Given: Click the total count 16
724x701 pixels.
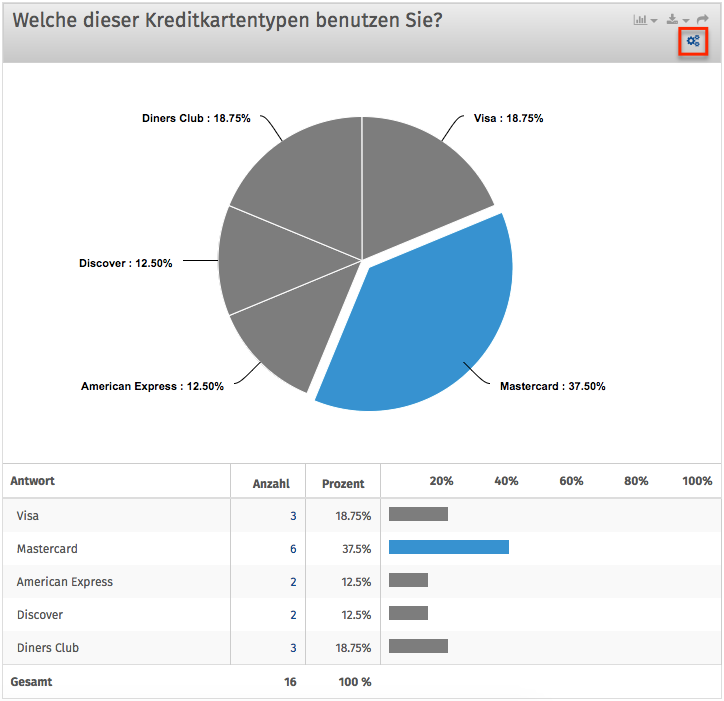Looking at the screenshot, I should tap(290, 682).
